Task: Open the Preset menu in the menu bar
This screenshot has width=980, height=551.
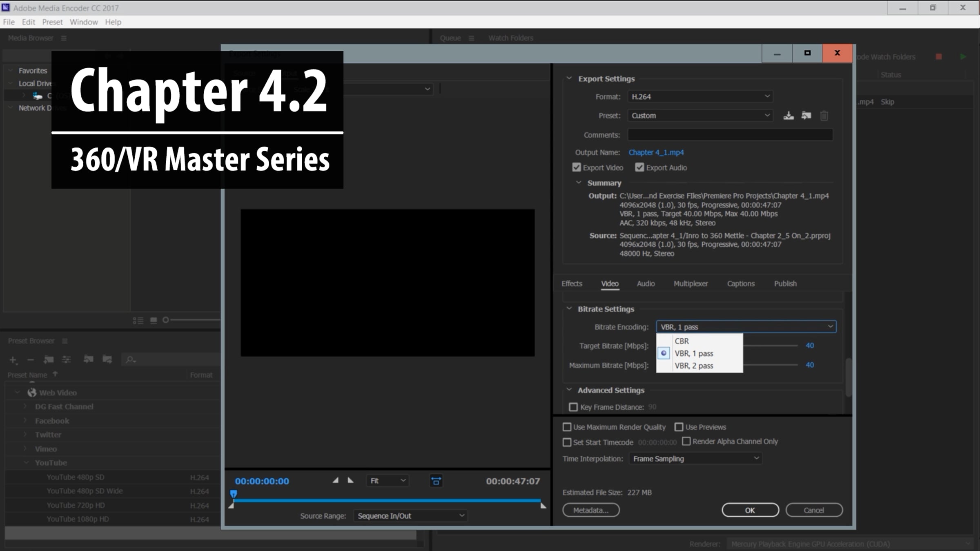Action: pos(52,22)
